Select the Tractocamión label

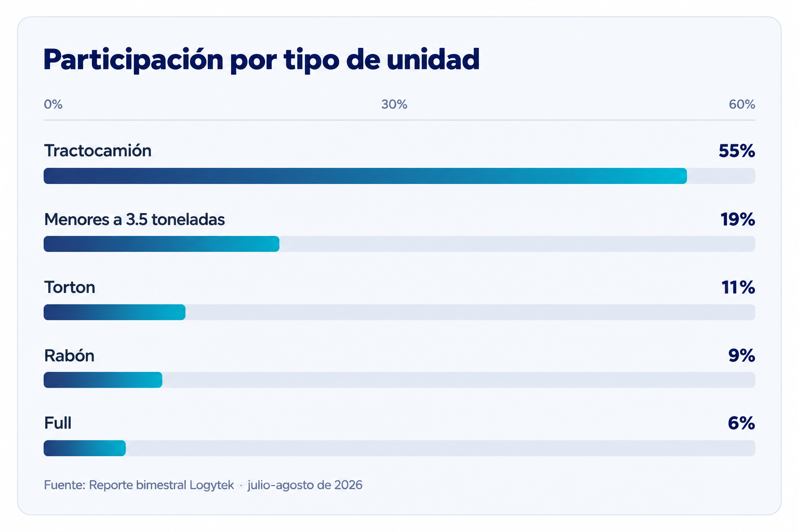[98, 151]
